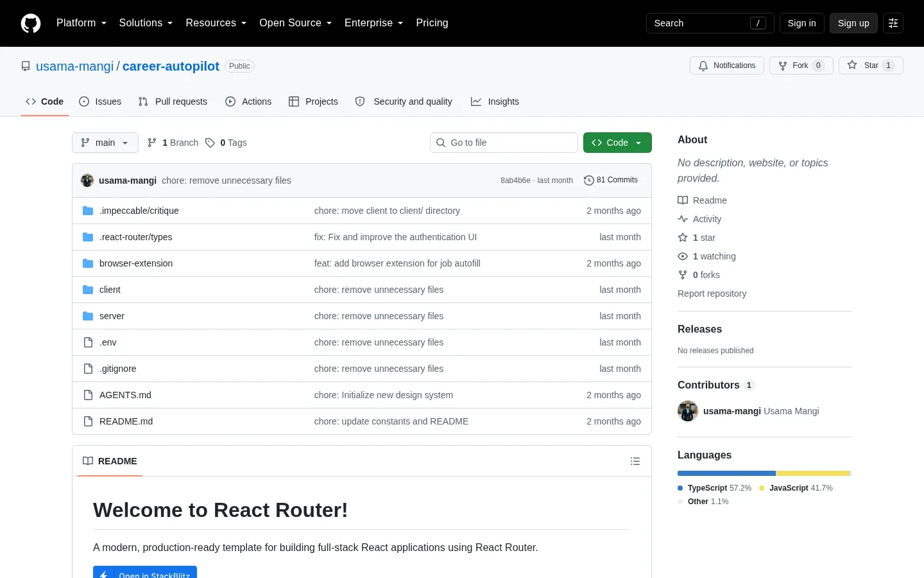Fork the repository with Fork button
924x578 pixels.
point(801,66)
